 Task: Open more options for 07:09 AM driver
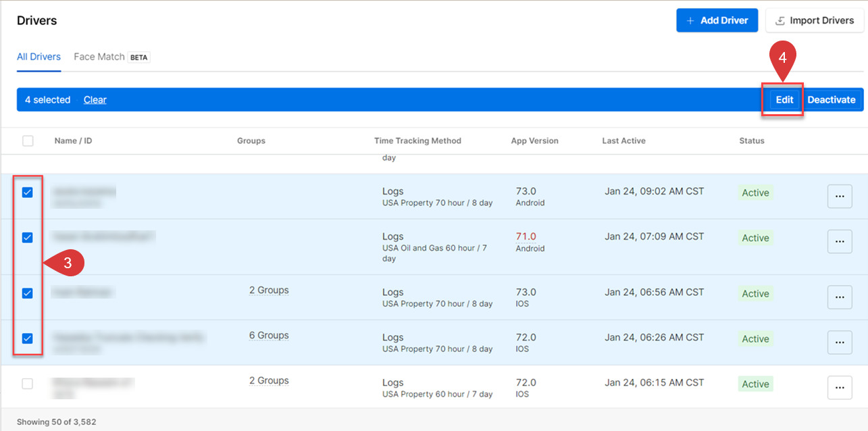840,241
